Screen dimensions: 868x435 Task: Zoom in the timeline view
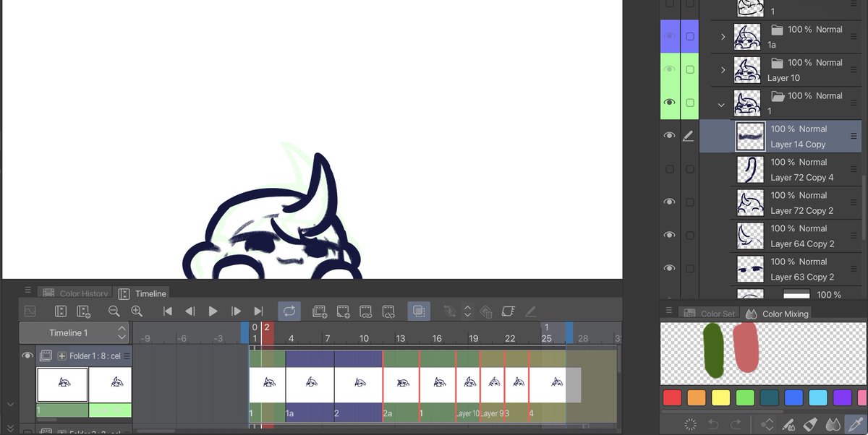137,311
